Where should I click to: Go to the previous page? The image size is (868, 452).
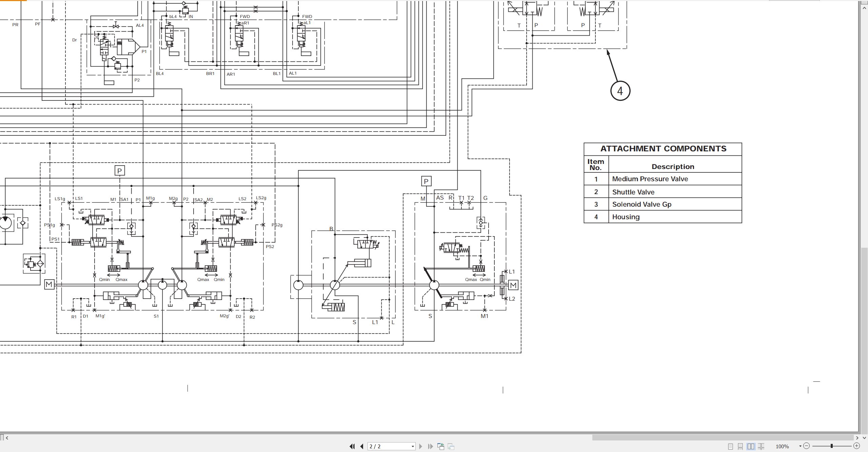coord(362,446)
